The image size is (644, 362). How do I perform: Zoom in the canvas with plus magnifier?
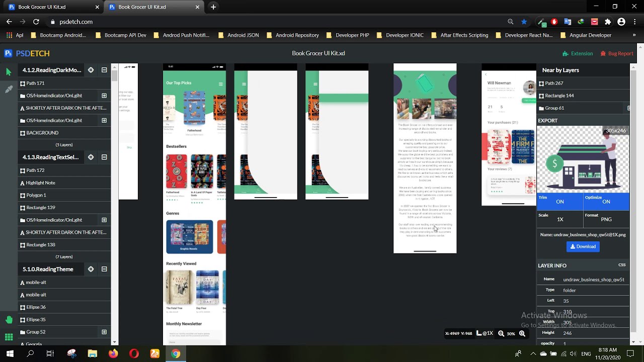coord(522,333)
